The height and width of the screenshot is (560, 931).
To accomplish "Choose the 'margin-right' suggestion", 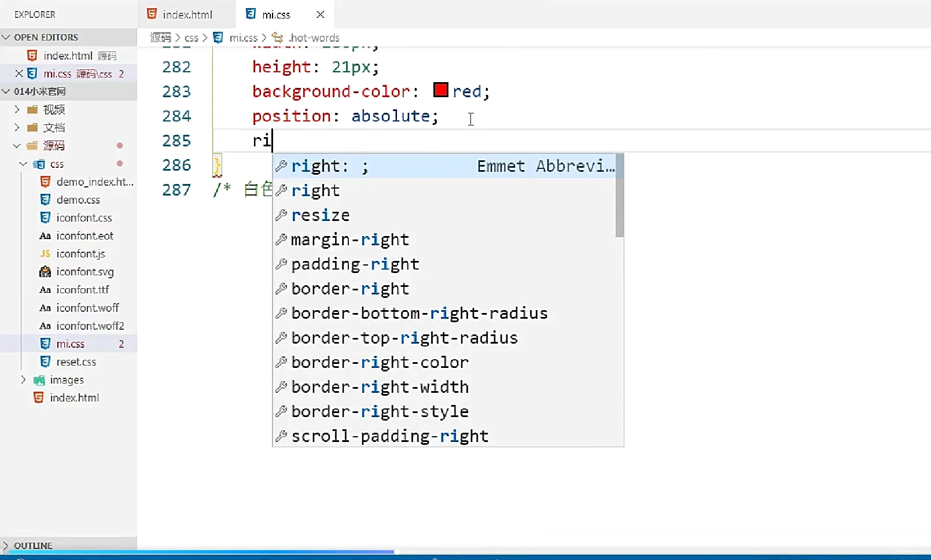I will coord(444,240).
